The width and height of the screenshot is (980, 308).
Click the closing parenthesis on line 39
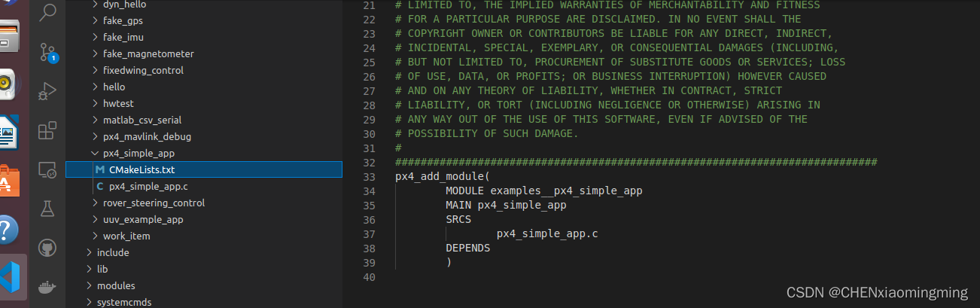[x=449, y=262]
